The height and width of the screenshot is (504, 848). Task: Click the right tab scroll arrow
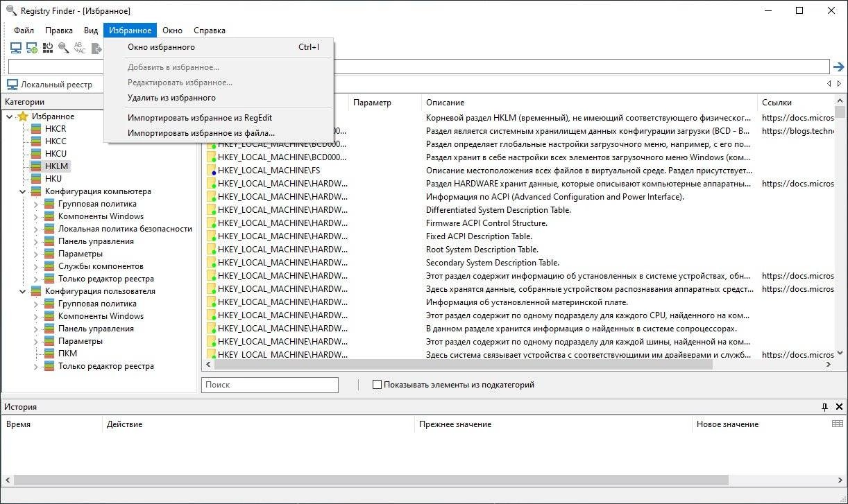[x=840, y=84]
